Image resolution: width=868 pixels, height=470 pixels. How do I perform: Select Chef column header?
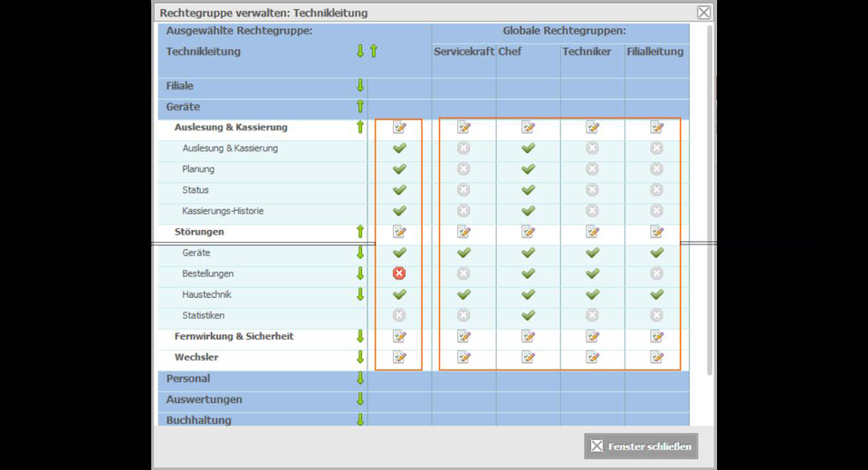click(x=510, y=52)
